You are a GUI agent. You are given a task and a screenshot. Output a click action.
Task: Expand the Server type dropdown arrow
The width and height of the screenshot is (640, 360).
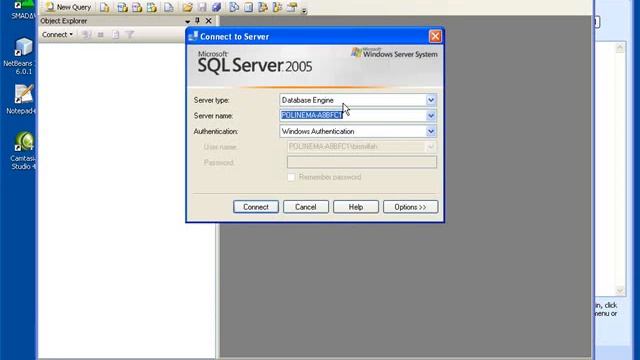click(x=431, y=100)
